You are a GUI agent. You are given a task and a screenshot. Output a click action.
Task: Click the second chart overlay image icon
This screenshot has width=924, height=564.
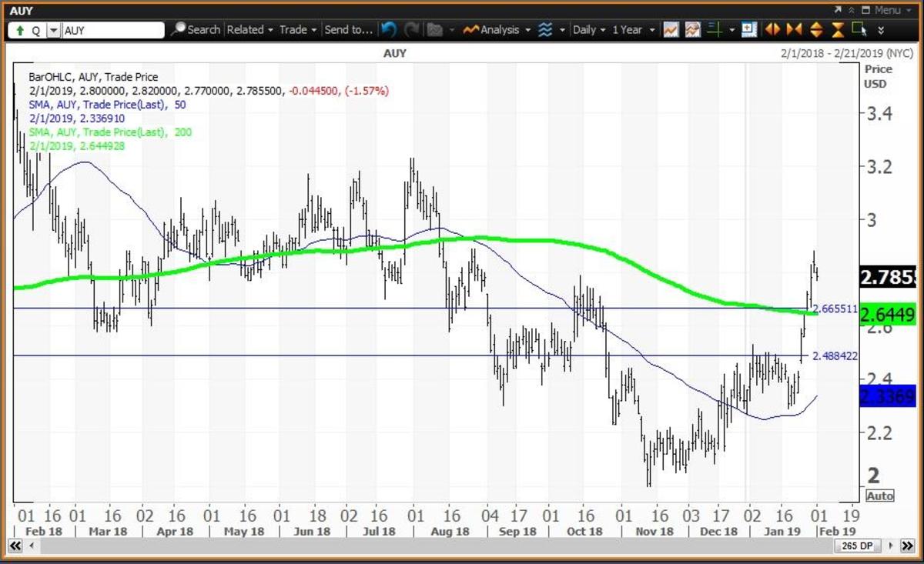[x=692, y=30]
